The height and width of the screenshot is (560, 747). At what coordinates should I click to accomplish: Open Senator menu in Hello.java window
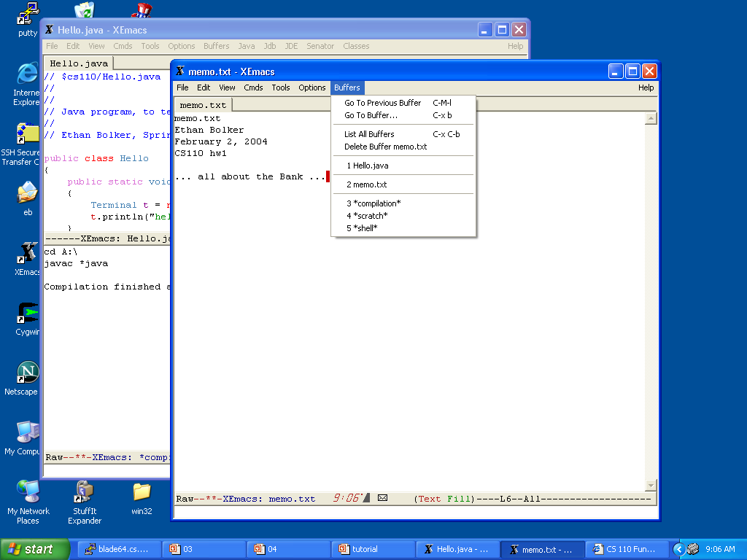coord(320,46)
